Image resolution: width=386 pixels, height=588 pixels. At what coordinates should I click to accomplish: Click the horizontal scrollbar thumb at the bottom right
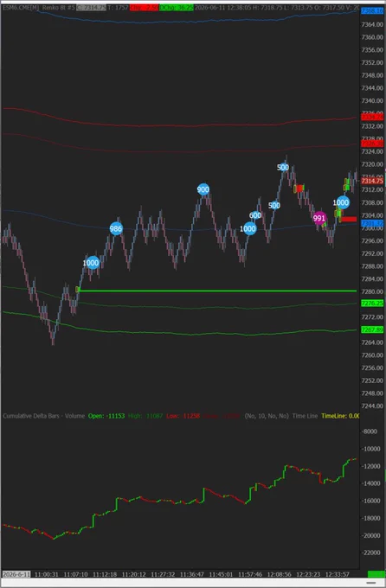click(x=370, y=582)
